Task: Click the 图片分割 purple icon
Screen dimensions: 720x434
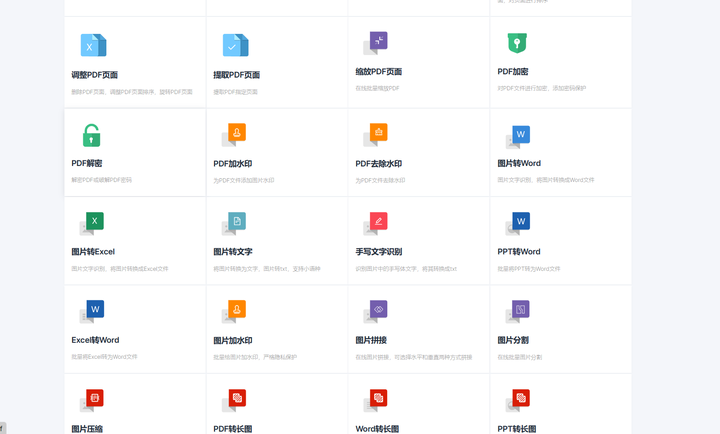Action: pyautogui.click(x=518, y=311)
